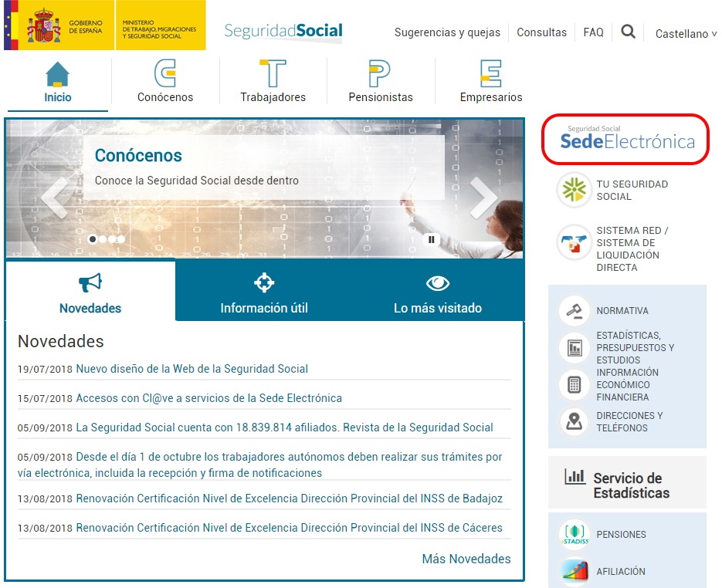Image resolution: width=722 pixels, height=588 pixels.
Task: Click the Afiliación chart icon
Action: 574,572
